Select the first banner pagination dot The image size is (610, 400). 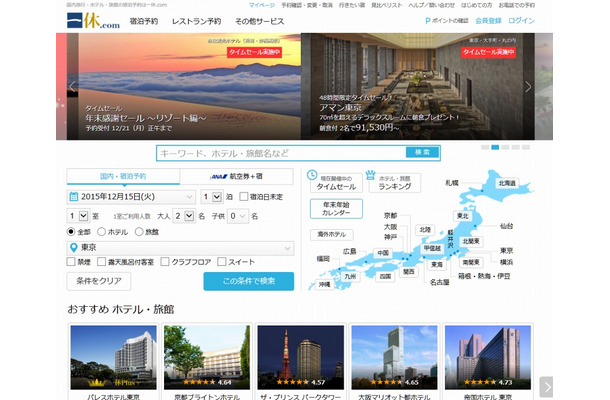(x=485, y=147)
